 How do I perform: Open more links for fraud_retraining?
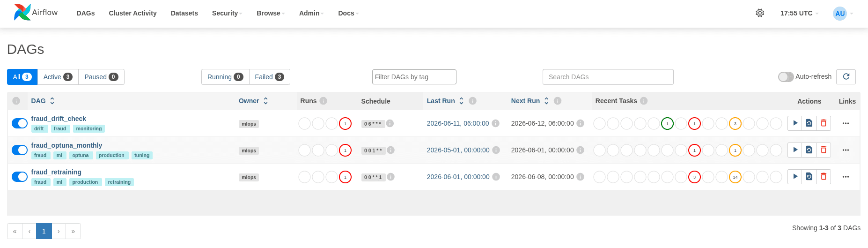tap(846, 177)
